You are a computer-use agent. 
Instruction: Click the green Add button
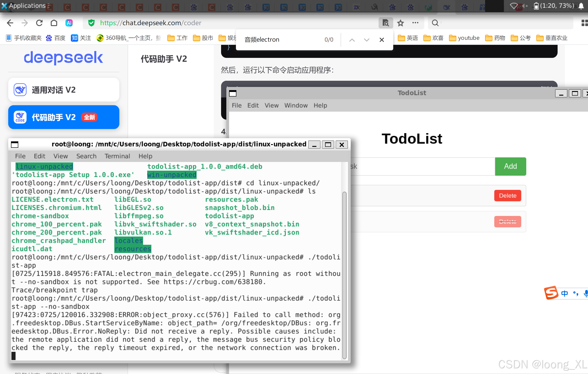pos(510,166)
